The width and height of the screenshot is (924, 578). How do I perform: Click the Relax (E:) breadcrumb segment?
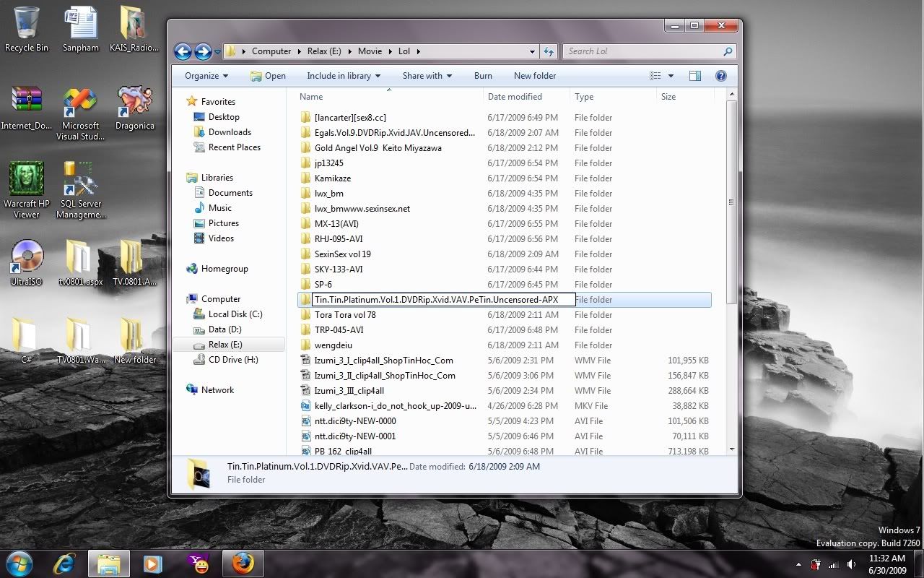[x=325, y=51]
